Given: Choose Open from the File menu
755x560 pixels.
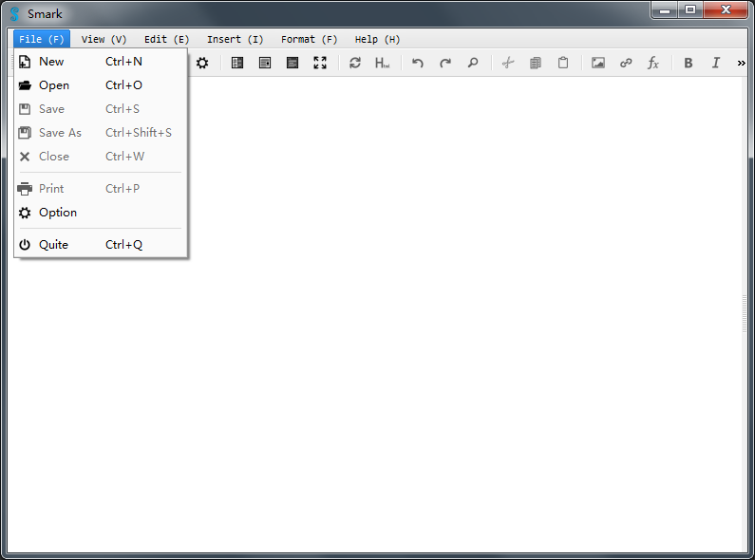Looking at the screenshot, I should coord(100,85).
